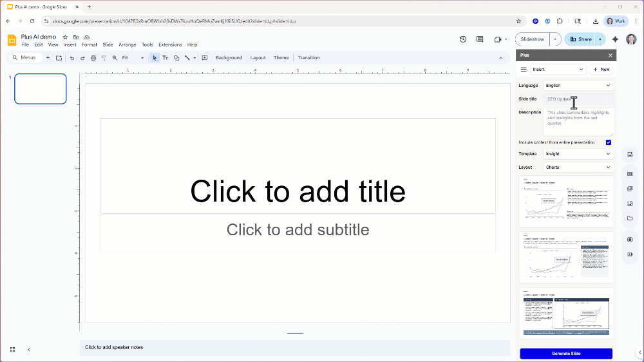The height and width of the screenshot is (362, 644).
Task: Click the Background toolbar button
Action: pos(229,58)
